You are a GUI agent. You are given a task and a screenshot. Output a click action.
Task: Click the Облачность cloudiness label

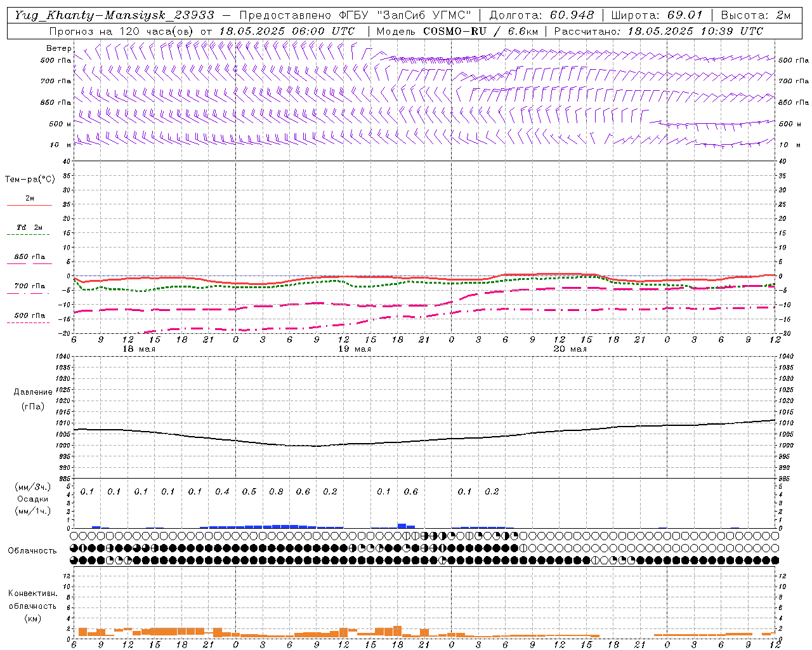pos(32,551)
